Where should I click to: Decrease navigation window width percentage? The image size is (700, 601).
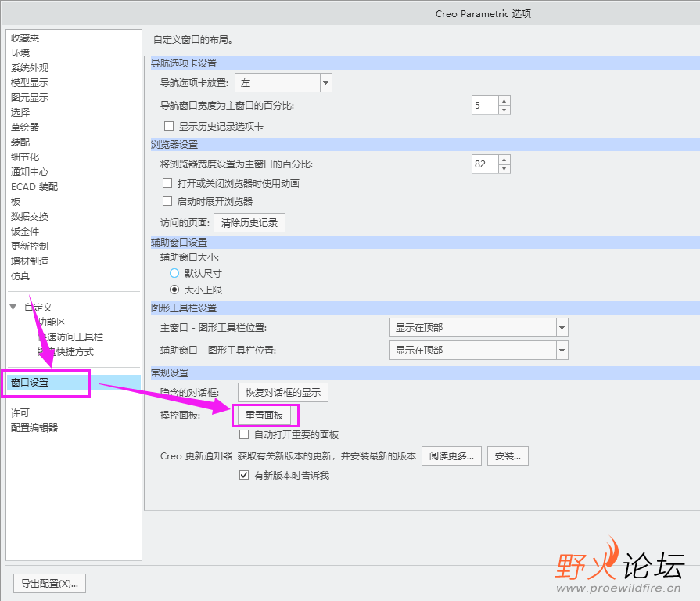pyautogui.click(x=504, y=110)
